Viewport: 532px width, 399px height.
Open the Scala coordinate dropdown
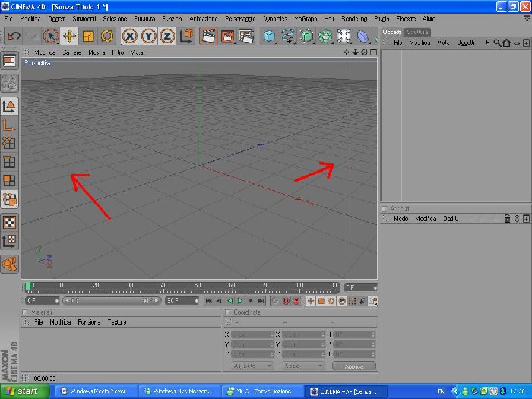[303, 366]
